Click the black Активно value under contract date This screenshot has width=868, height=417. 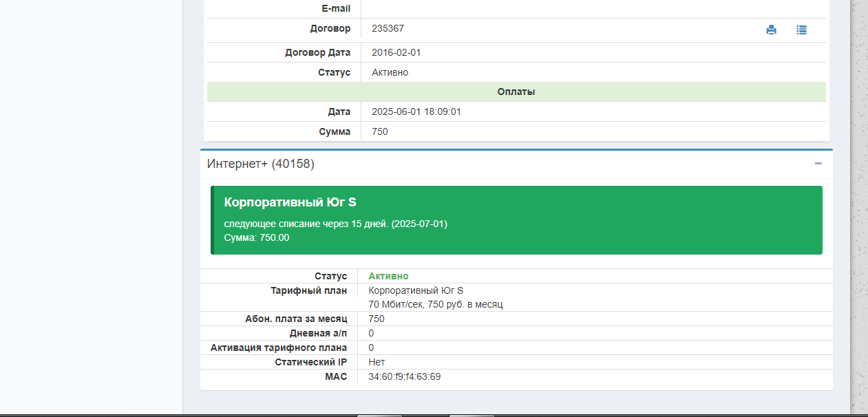[390, 72]
